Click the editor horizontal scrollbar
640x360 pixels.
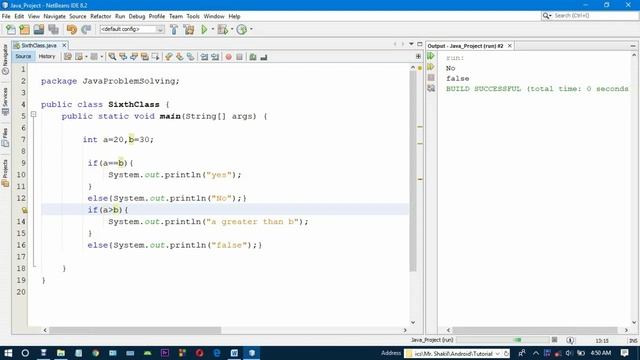(135, 330)
